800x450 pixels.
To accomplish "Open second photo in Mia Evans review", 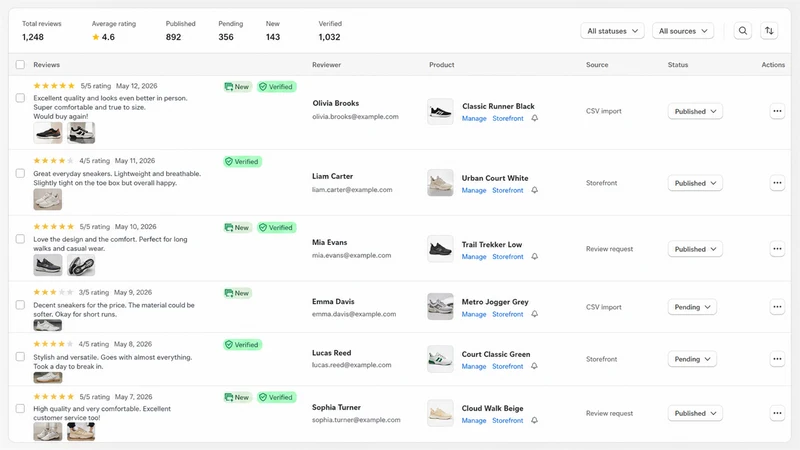I will coord(81,265).
